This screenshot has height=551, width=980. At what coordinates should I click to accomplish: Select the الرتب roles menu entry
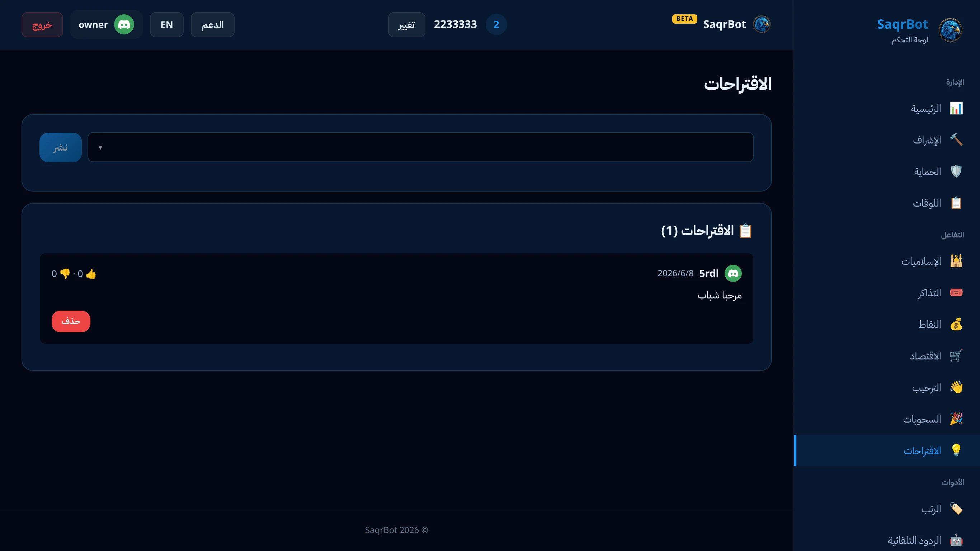(x=887, y=508)
